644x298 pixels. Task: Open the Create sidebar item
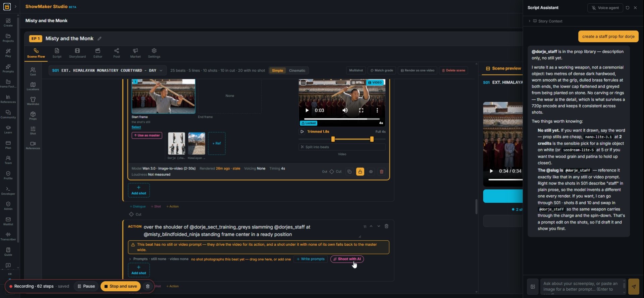click(8, 22)
